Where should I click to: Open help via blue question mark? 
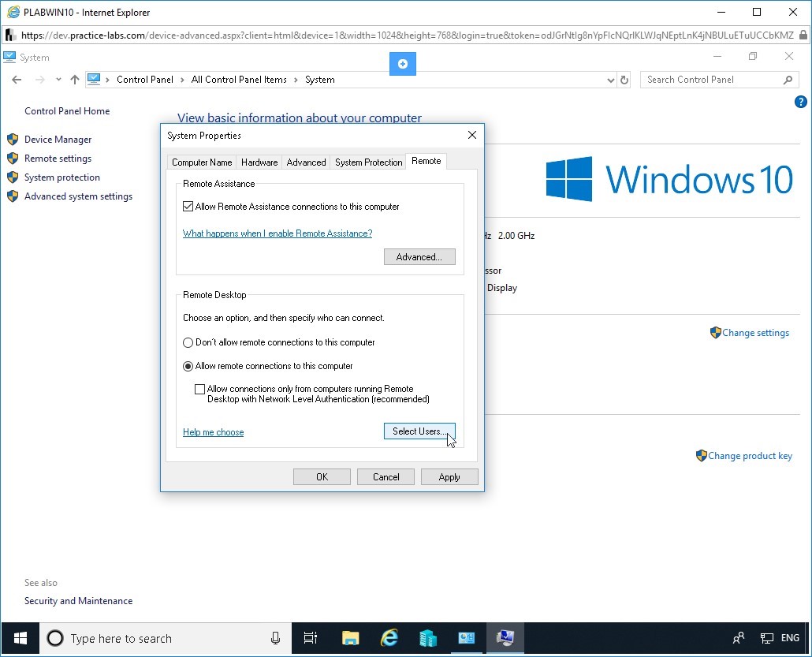(800, 102)
